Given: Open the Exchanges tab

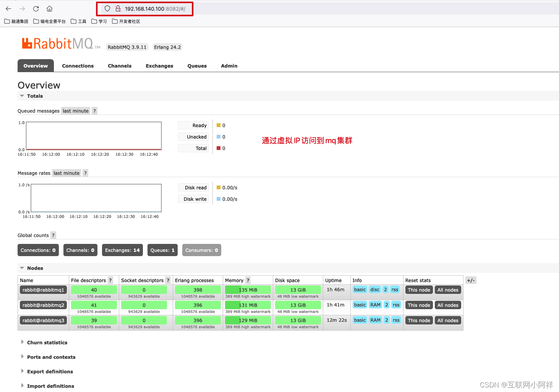Looking at the screenshot, I should tap(159, 66).
